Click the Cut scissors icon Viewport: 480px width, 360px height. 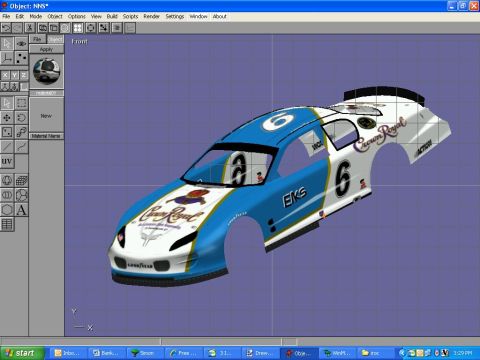pyautogui.click(x=29, y=28)
